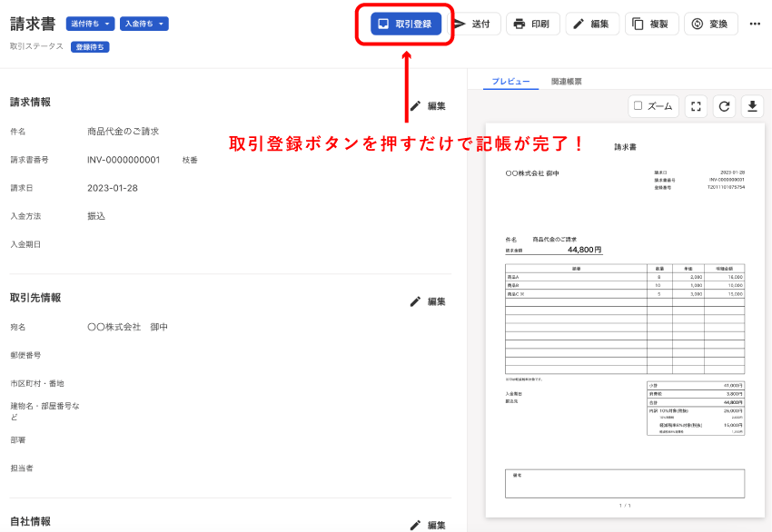Open the three-dots more options menu

[755, 24]
